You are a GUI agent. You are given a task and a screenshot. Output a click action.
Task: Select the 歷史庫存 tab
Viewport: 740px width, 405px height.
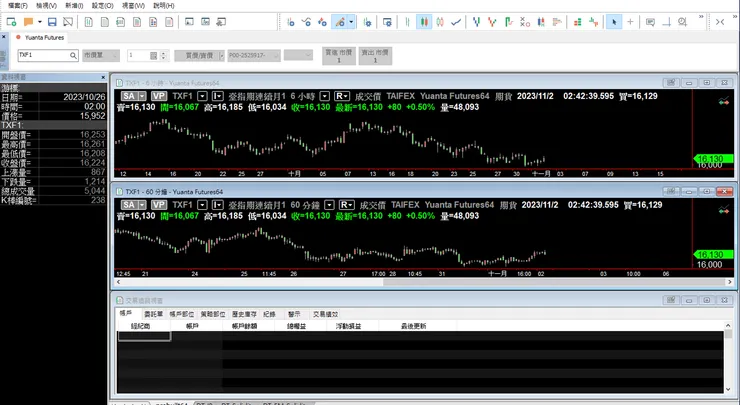(x=244, y=314)
